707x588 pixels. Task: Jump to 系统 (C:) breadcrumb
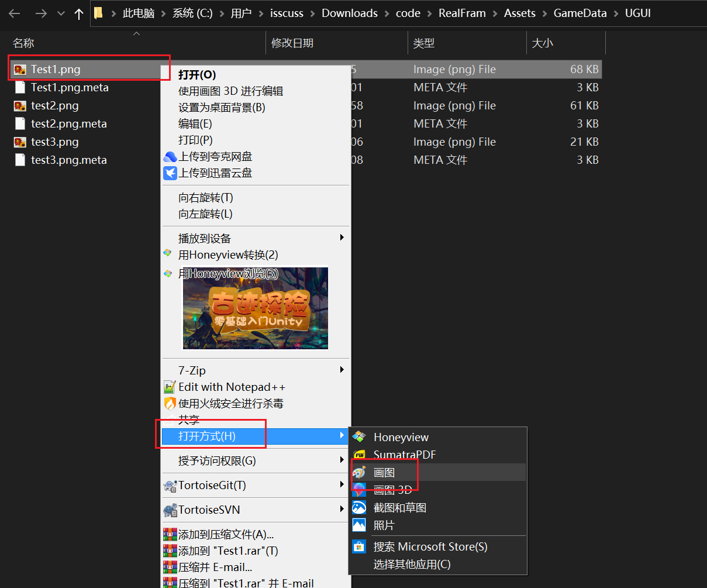192,13
